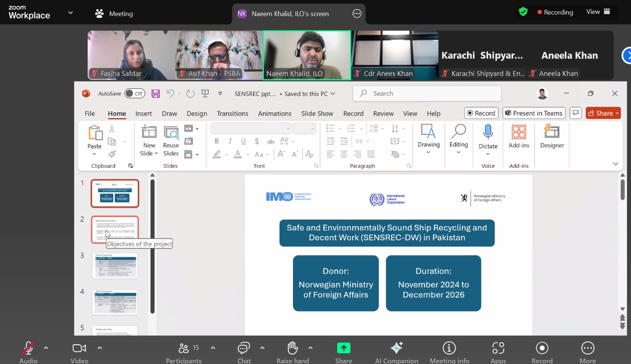Open AI Companion sparkle icon
Viewport: 631px width, 364px height.
396,348
